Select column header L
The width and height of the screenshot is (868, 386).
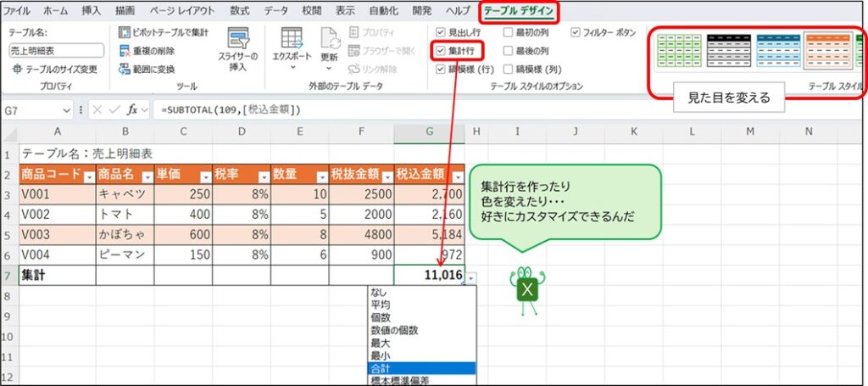tap(692, 131)
